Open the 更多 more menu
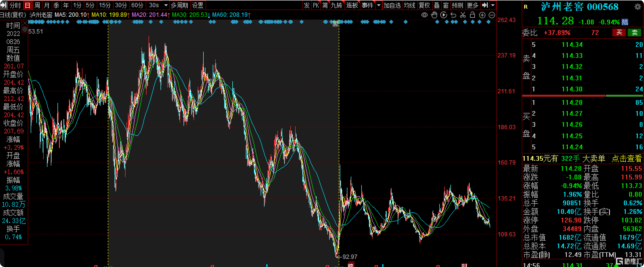This screenshot has height=267, width=644. tap(472, 5)
